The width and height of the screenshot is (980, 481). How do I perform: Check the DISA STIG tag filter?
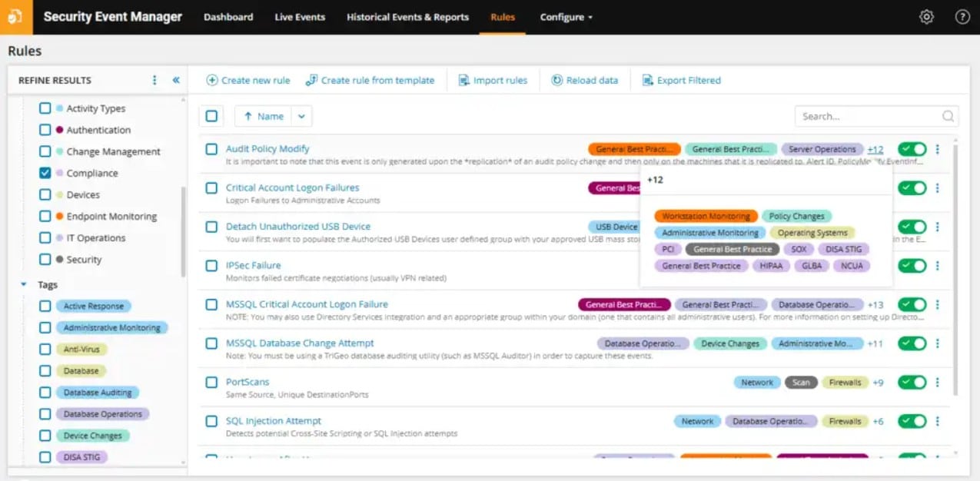pos(45,456)
